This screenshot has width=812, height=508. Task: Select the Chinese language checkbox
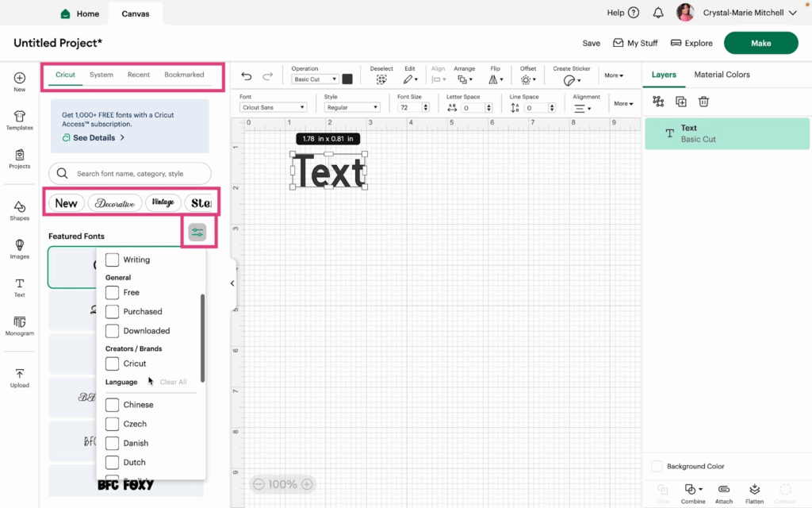pyautogui.click(x=112, y=405)
